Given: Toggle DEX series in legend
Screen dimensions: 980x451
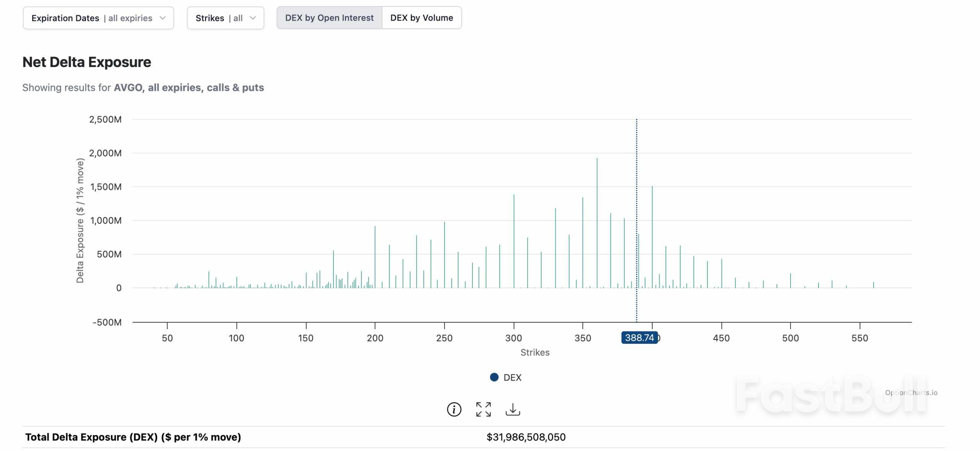Looking at the screenshot, I should 512,377.
